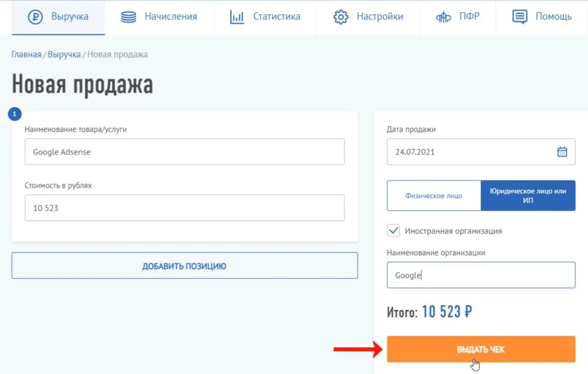Open the Дата продажи date picker field
The height and width of the screenshot is (374, 588).
[481, 152]
